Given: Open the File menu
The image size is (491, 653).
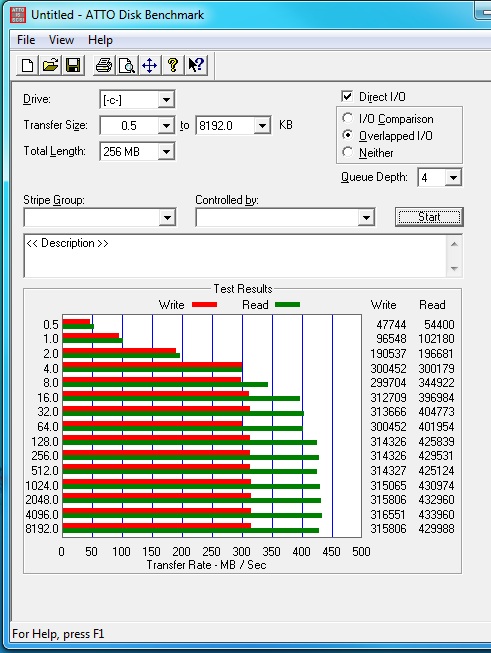Looking at the screenshot, I should click(26, 40).
